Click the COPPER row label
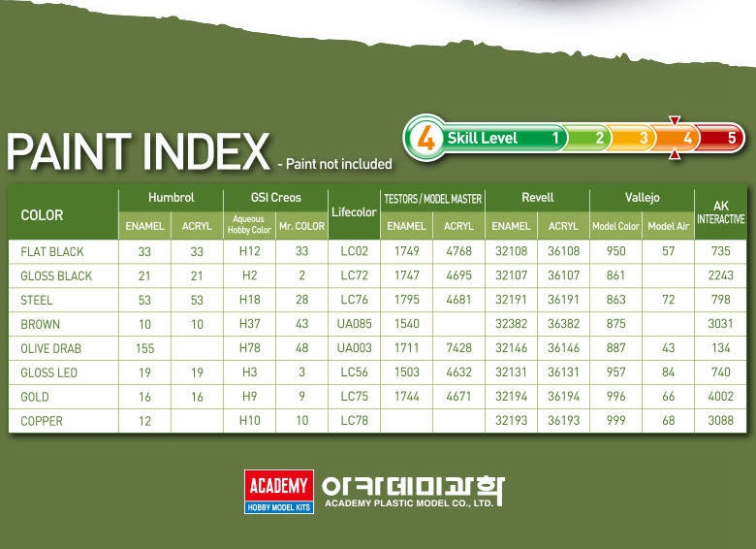The image size is (756, 549). (x=42, y=421)
